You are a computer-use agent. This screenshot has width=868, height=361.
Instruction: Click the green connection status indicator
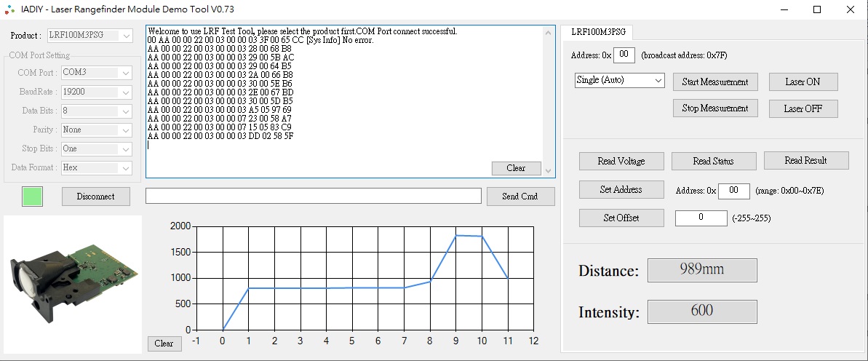click(x=32, y=197)
